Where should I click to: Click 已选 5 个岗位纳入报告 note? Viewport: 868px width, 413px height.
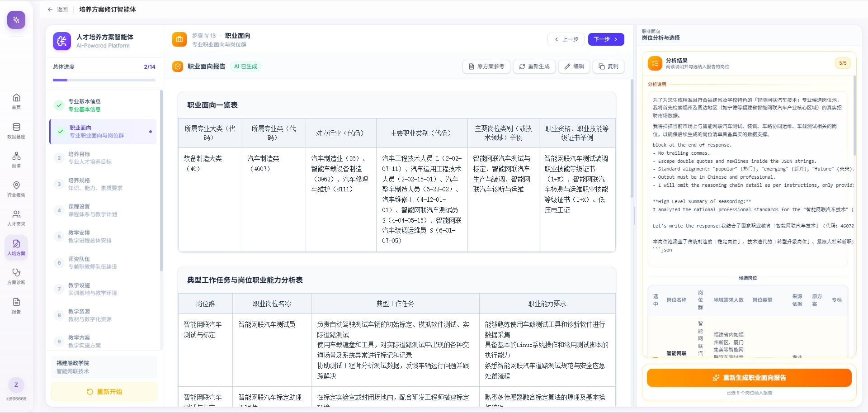click(x=749, y=393)
